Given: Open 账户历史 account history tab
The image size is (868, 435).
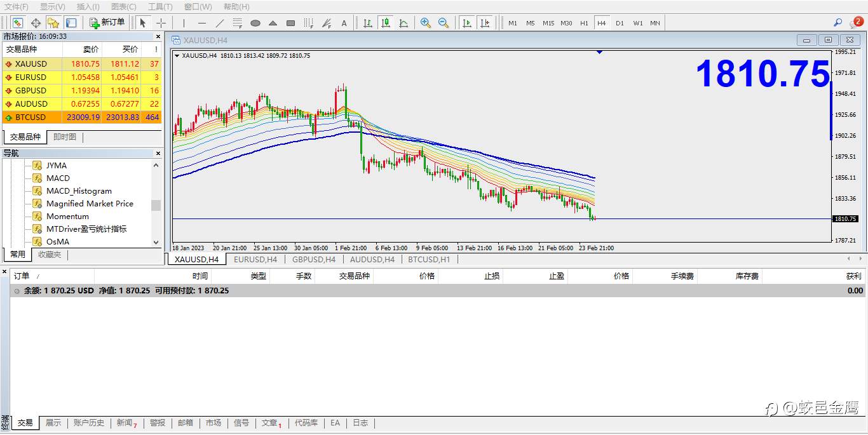Looking at the screenshot, I should pyautogui.click(x=89, y=422).
